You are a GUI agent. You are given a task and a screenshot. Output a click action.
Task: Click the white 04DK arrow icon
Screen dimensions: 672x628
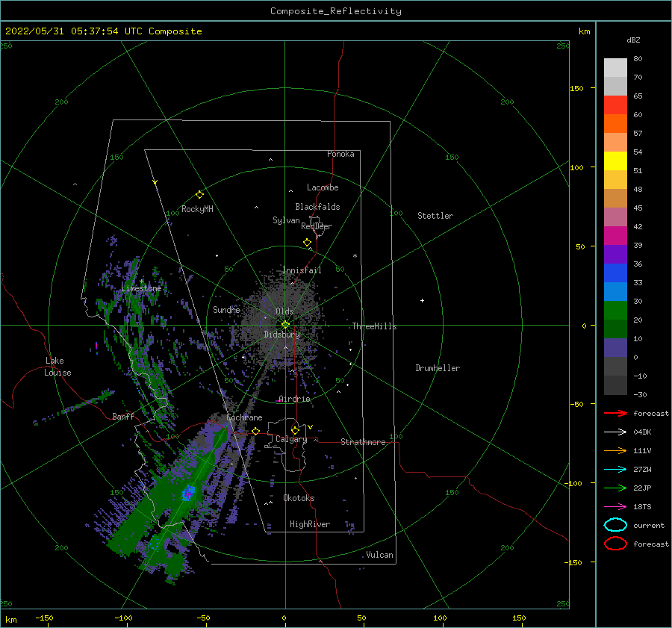coord(615,432)
